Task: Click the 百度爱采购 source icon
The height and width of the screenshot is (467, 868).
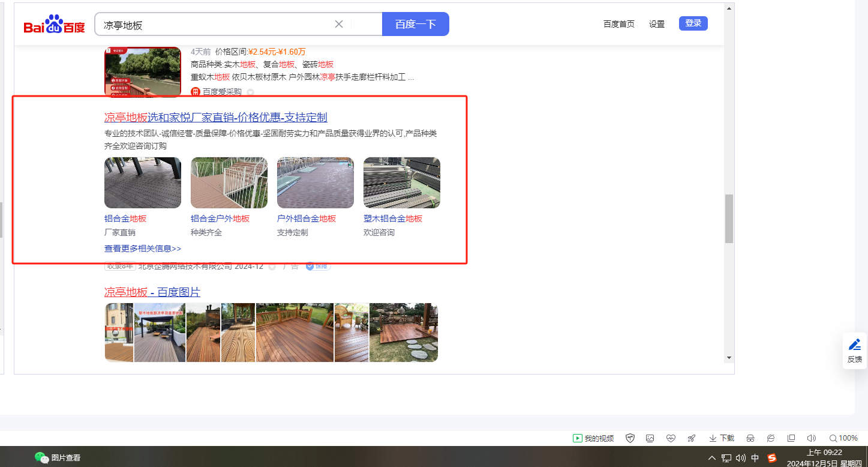Action: point(195,92)
